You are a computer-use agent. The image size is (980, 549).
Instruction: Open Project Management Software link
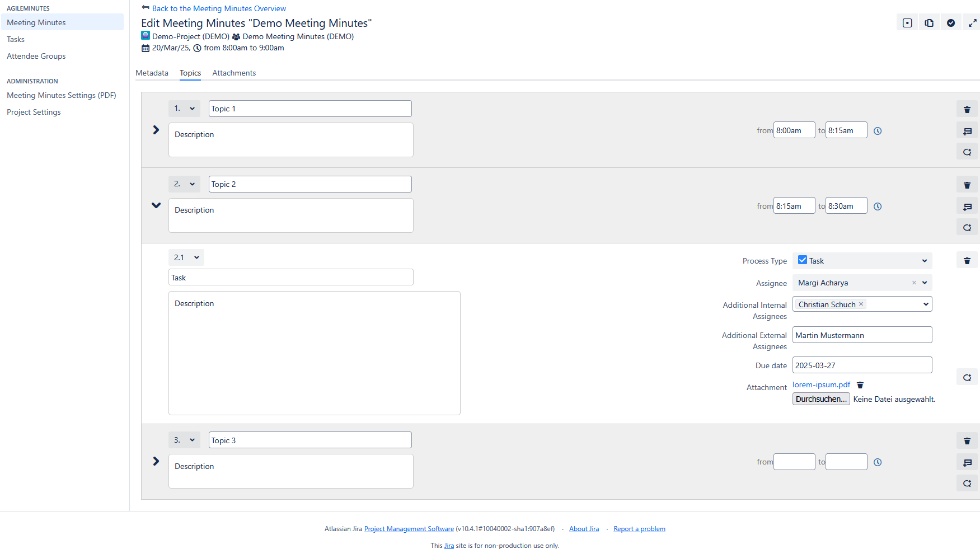(x=409, y=529)
